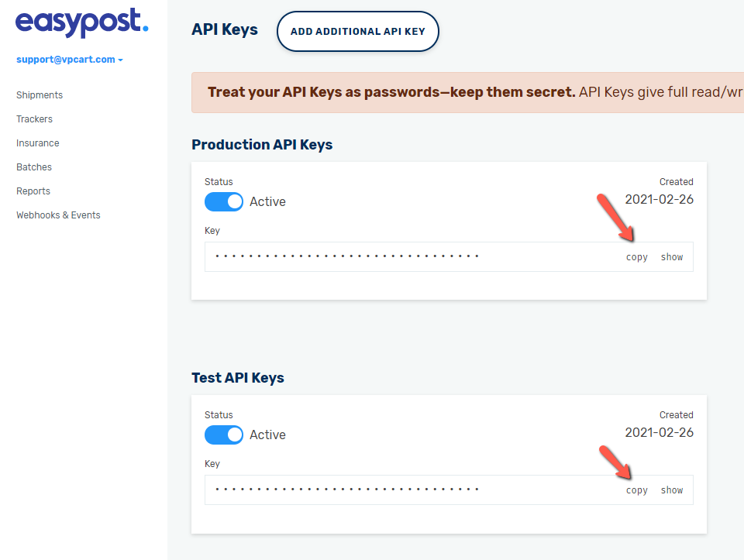Click the API keys secrecy warning banner
744x560 pixels.
pos(467,92)
